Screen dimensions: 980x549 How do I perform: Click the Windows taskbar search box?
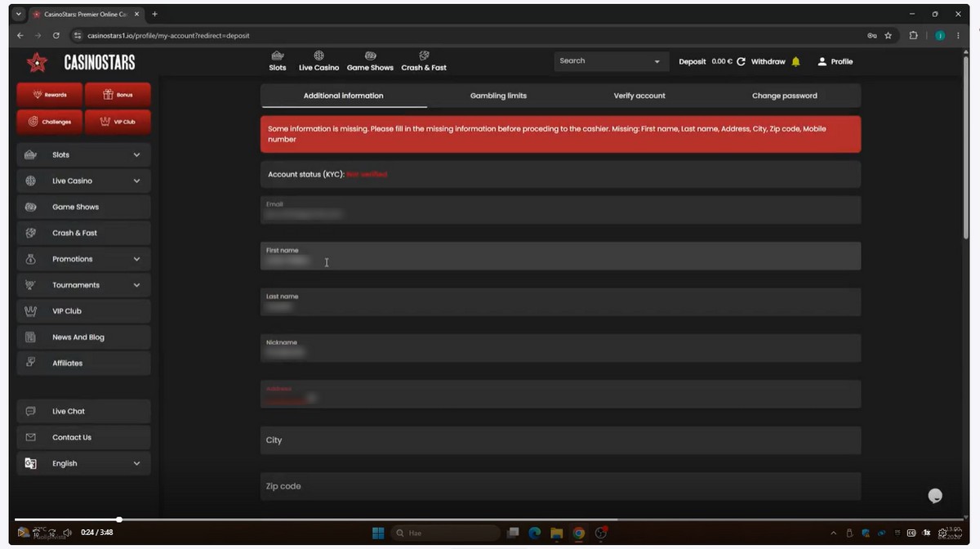point(445,533)
